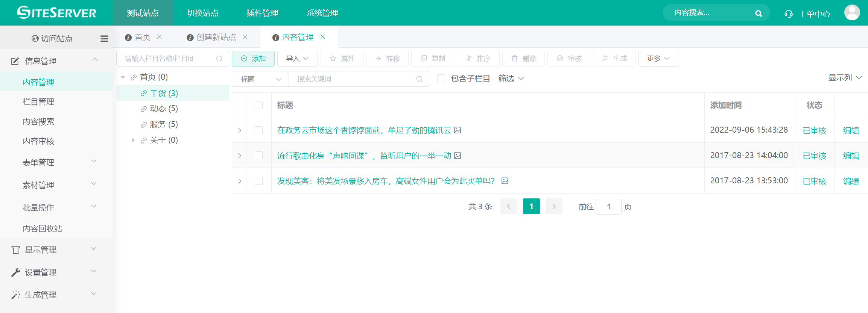Image resolution: width=868 pixels, height=313 pixels.
Task: Click the headset icon for 工单中心
Action: point(789,14)
